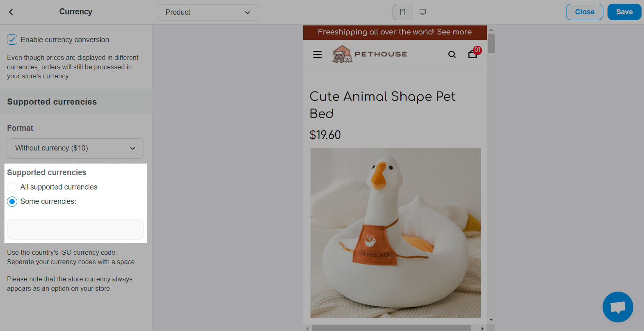644x331 pixels.
Task: Select Some currencies radio button
Action: click(x=12, y=201)
